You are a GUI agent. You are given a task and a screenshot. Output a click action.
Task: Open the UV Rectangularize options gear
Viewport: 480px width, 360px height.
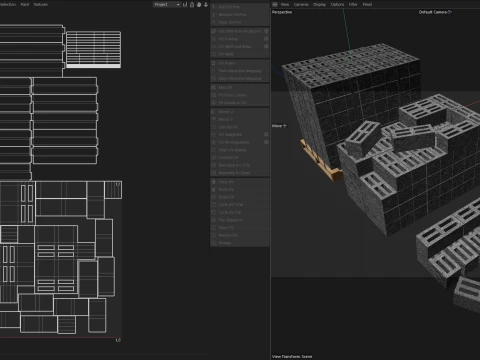tap(266, 142)
